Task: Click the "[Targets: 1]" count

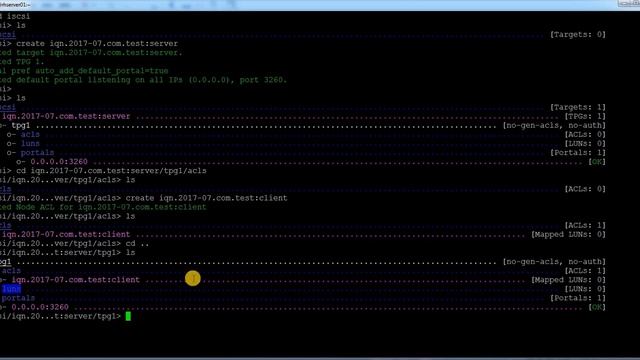Action: (x=578, y=107)
